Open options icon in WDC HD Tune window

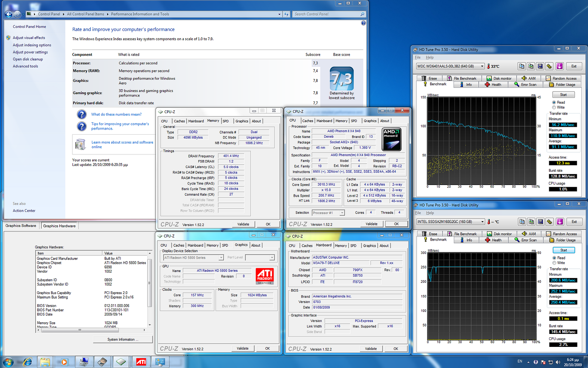coord(549,66)
